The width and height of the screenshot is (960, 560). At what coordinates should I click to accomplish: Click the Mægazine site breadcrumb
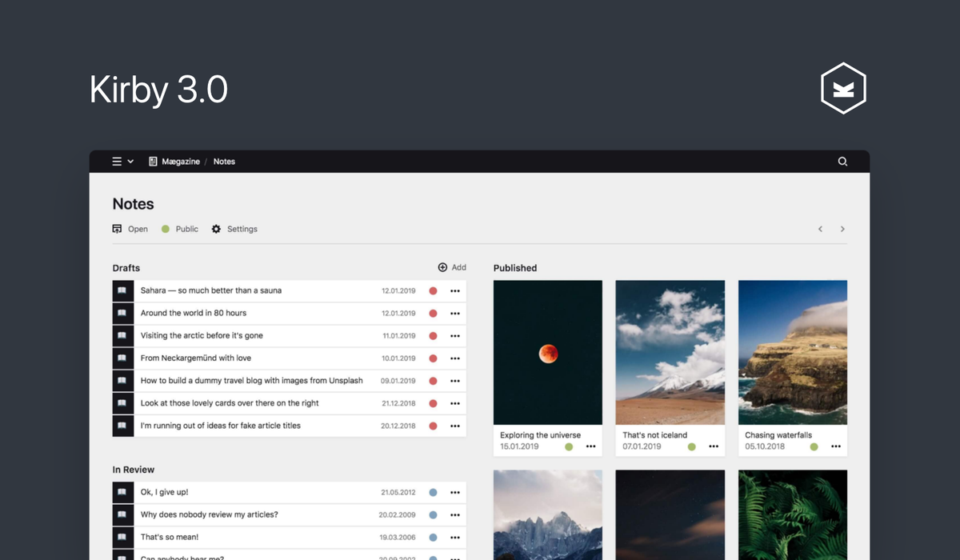click(x=174, y=162)
